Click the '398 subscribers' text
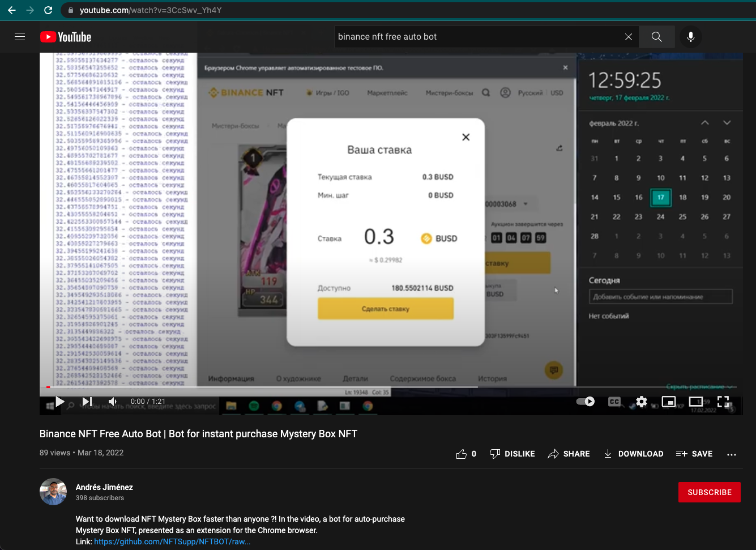The height and width of the screenshot is (550, 756). coord(100,498)
